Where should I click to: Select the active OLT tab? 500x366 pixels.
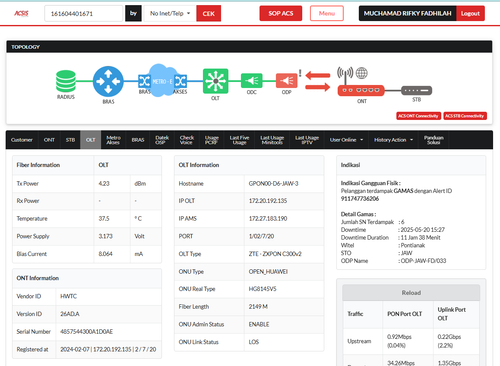coord(91,140)
